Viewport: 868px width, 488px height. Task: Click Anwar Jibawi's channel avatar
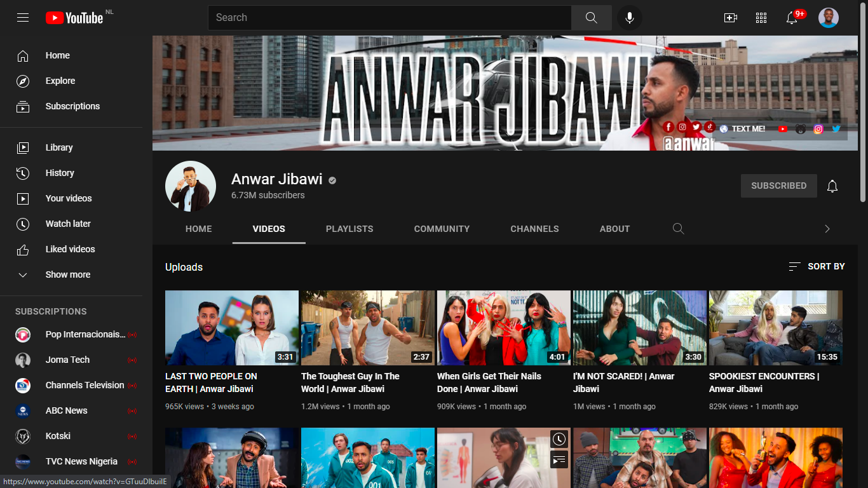[x=191, y=186]
